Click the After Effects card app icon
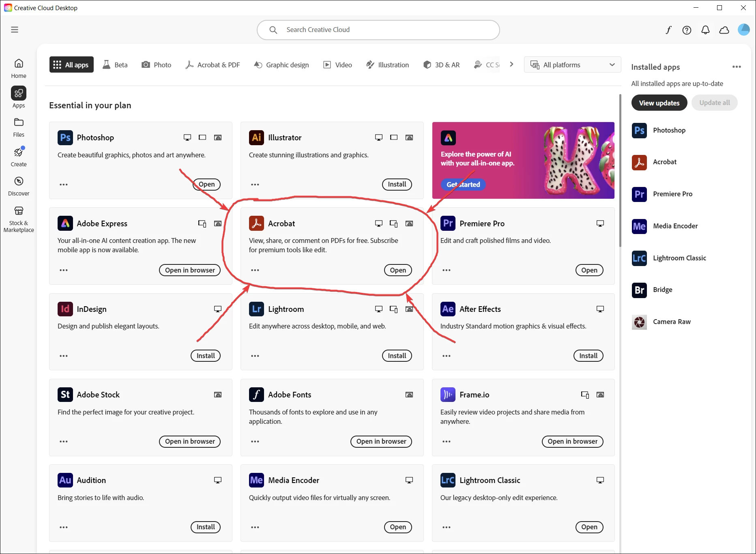This screenshot has height=554, width=756. coord(448,309)
